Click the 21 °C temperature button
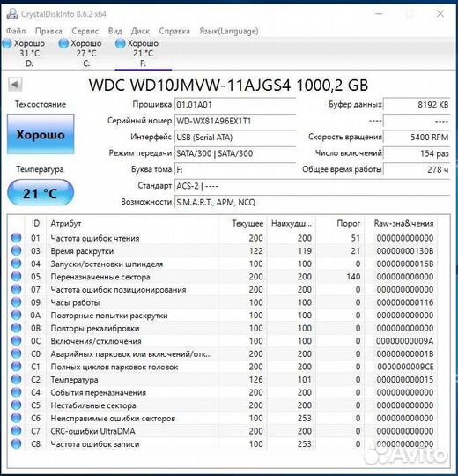Screen dimensions: 458x476 (x=41, y=193)
